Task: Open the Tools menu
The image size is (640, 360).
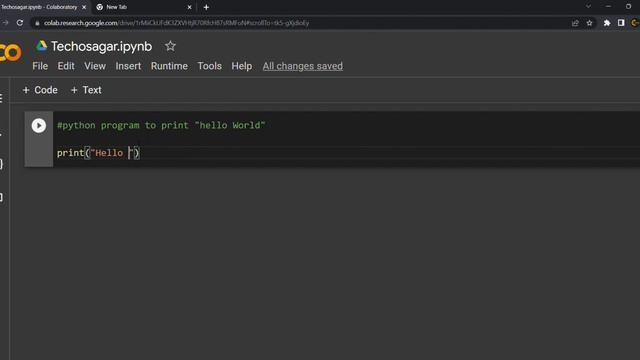Action: 209,66
